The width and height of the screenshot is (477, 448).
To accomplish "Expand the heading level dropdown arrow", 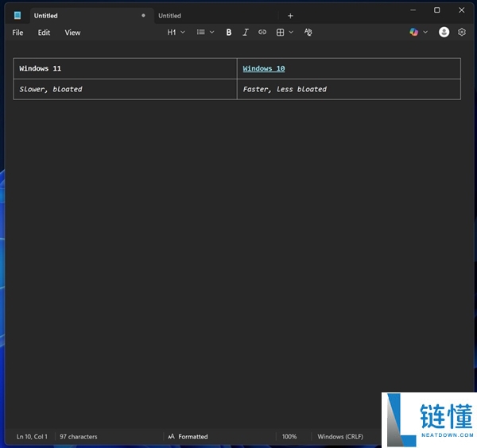I will (x=183, y=33).
